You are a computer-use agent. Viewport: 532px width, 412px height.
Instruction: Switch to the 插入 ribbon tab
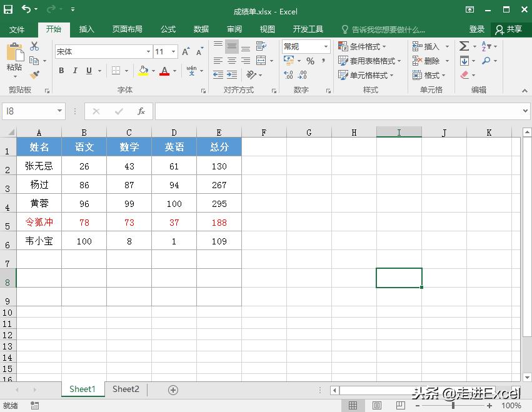pyautogui.click(x=86, y=29)
